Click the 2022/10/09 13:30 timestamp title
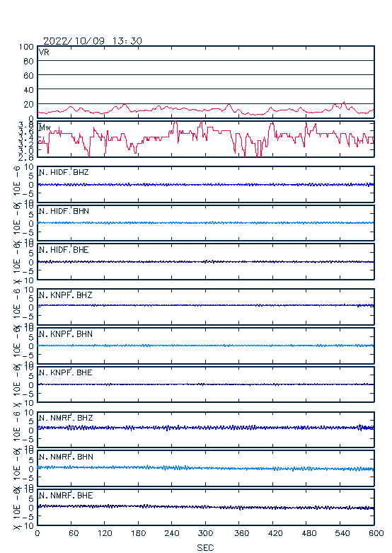The height and width of the screenshot is (553, 392). click(x=93, y=41)
